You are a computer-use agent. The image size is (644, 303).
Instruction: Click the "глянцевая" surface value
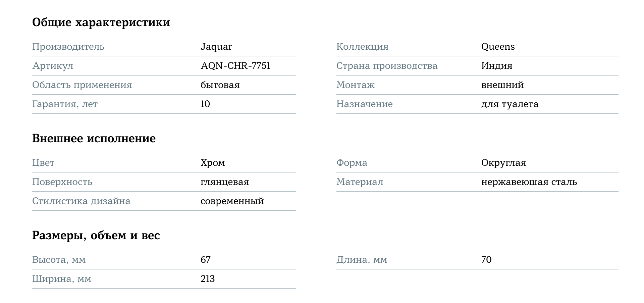[x=225, y=182]
